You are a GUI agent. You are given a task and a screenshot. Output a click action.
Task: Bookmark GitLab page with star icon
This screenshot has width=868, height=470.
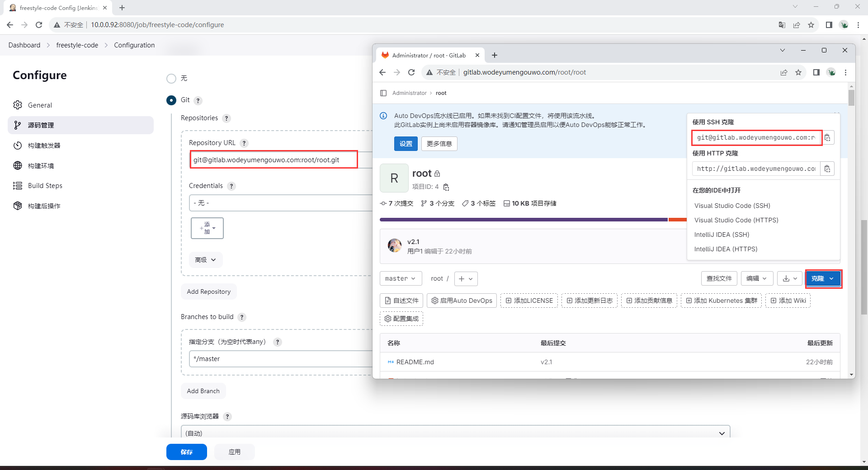click(x=798, y=72)
